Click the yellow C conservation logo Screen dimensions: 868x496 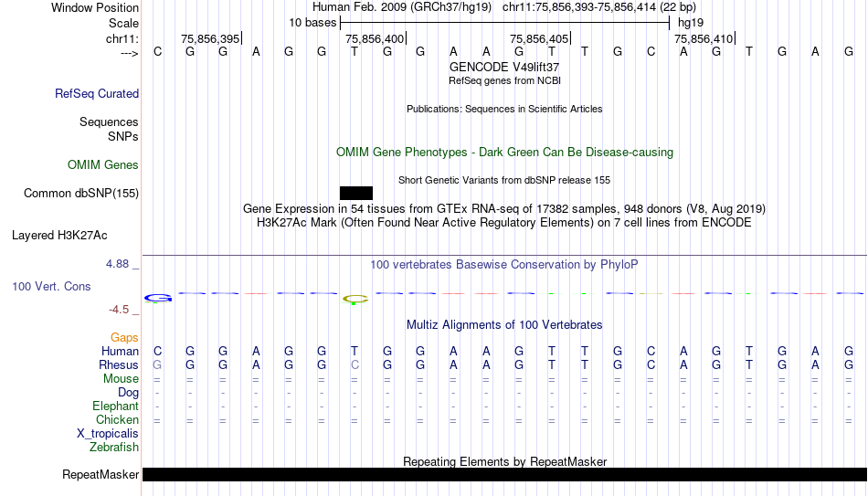click(x=355, y=300)
